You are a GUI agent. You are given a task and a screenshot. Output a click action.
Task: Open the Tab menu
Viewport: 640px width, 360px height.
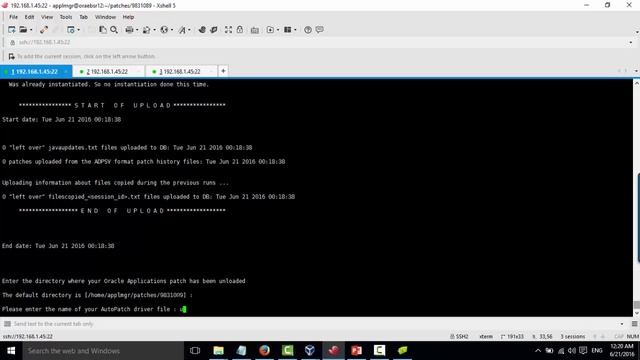[x=83, y=17]
